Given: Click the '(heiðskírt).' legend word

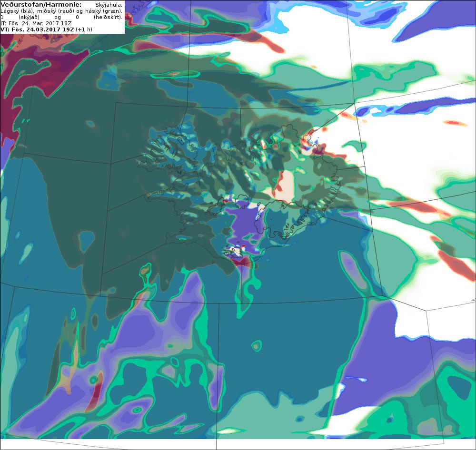Looking at the screenshot, I should click(108, 17).
